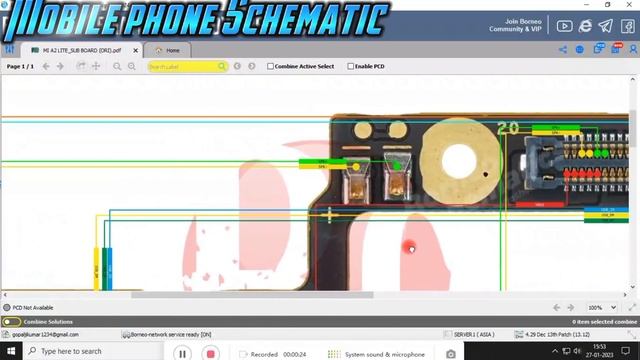This screenshot has height=360, width=640.
Task: Open the red-badged new items icon
Action: click(616, 49)
